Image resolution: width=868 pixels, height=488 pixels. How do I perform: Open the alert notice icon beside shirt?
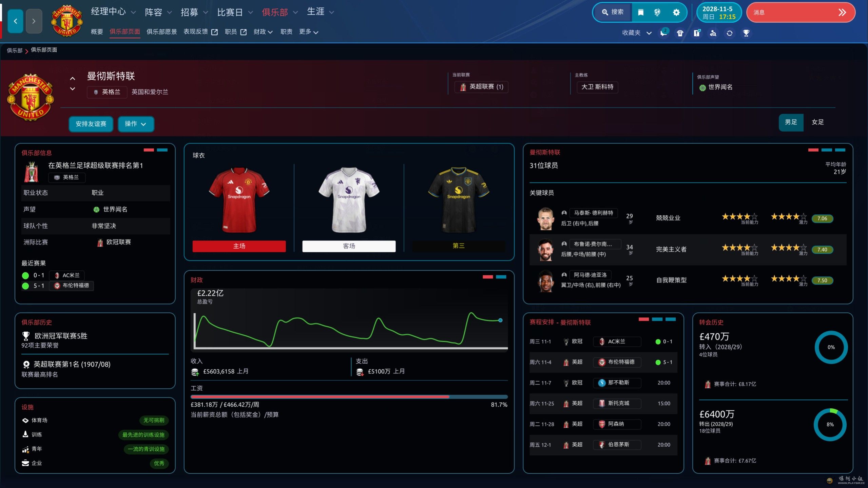tap(697, 33)
